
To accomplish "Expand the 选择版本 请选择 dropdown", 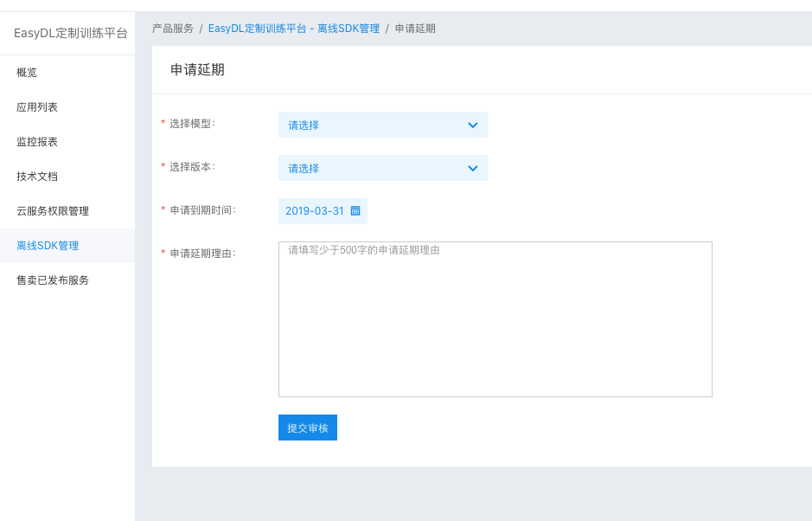I will click(383, 168).
